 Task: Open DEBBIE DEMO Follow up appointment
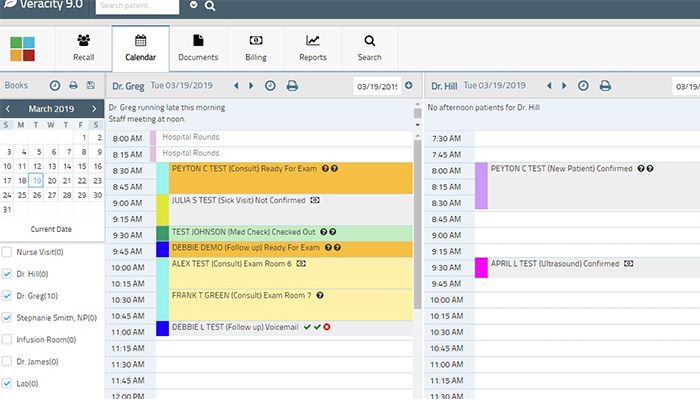point(291,249)
